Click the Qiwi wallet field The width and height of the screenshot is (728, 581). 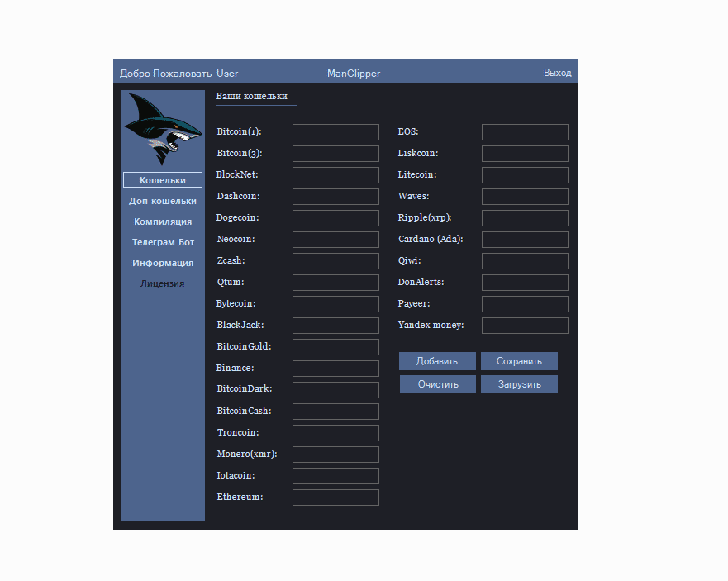tap(524, 260)
